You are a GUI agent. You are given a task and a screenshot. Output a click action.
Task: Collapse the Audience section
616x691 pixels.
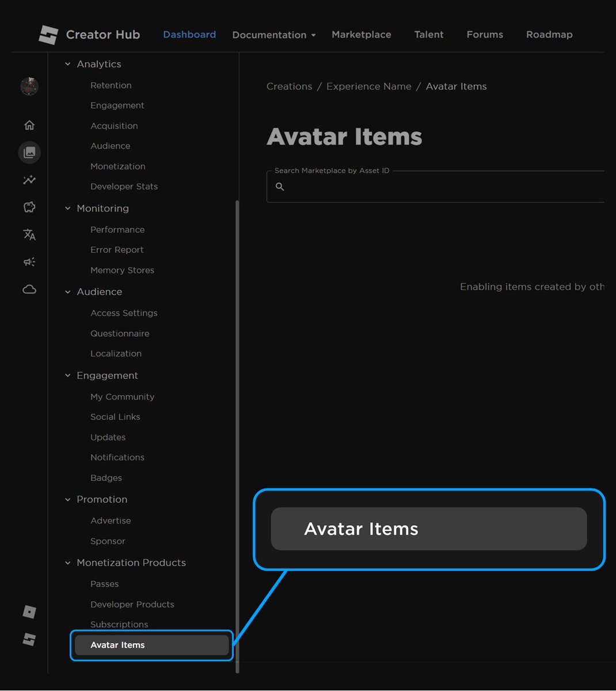(x=68, y=292)
